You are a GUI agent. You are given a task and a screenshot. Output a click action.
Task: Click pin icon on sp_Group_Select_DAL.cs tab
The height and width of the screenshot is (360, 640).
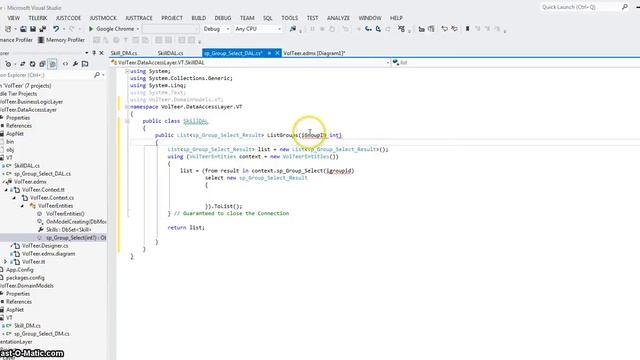(x=269, y=53)
